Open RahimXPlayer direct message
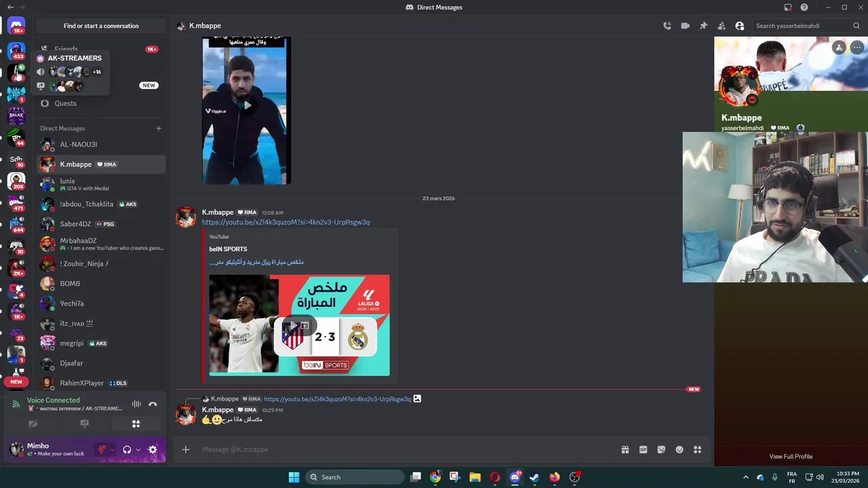 click(x=100, y=383)
